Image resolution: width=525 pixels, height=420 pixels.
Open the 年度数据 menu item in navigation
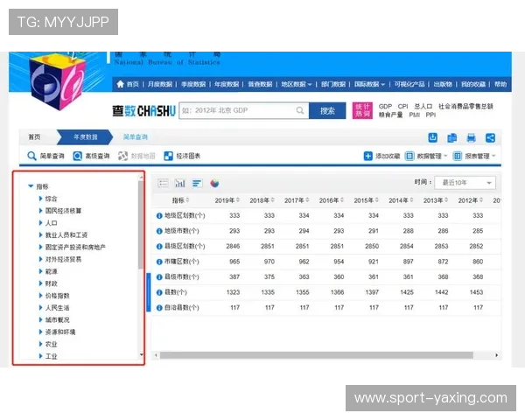coord(227,84)
